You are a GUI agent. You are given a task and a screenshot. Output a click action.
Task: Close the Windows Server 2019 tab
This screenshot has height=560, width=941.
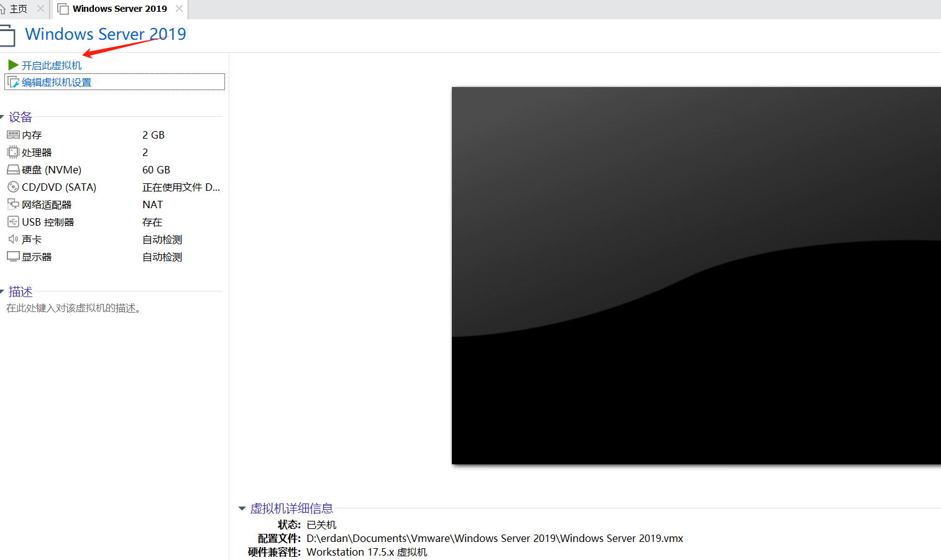pyautogui.click(x=179, y=9)
